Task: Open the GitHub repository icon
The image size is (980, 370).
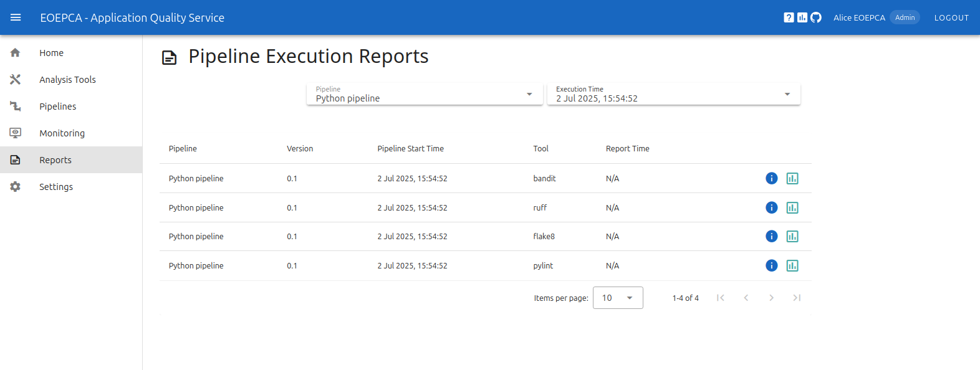Action: [x=816, y=17]
